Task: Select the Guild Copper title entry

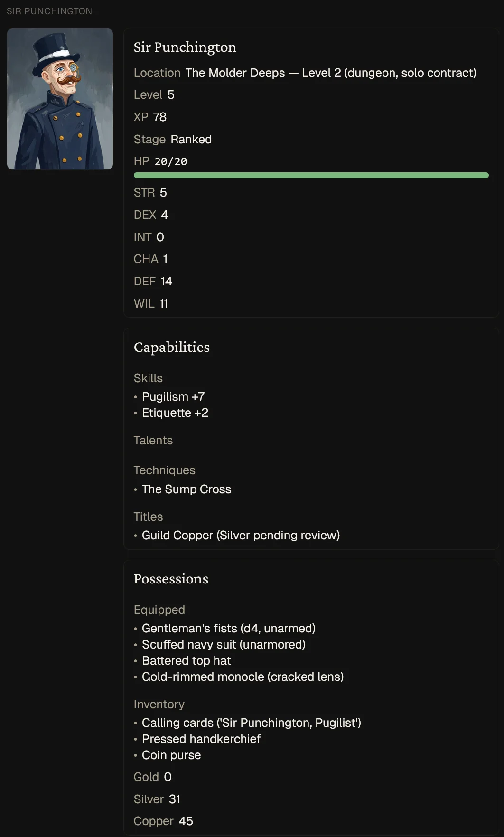Action: point(241,535)
